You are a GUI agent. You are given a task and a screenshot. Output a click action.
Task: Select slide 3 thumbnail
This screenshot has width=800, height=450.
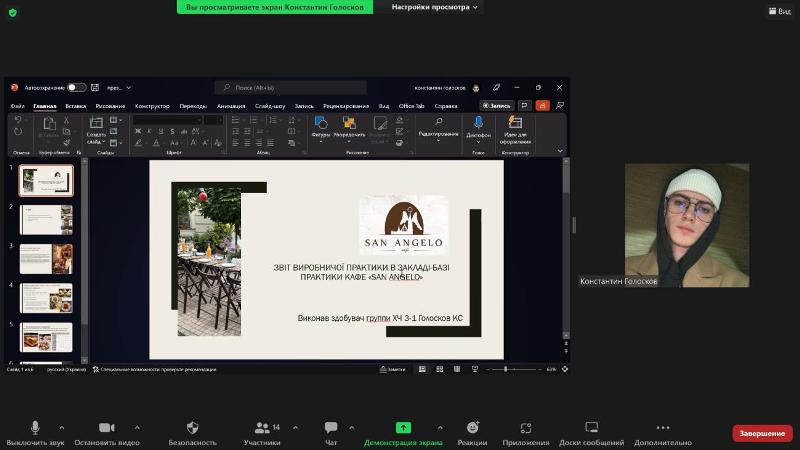(x=46, y=259)
